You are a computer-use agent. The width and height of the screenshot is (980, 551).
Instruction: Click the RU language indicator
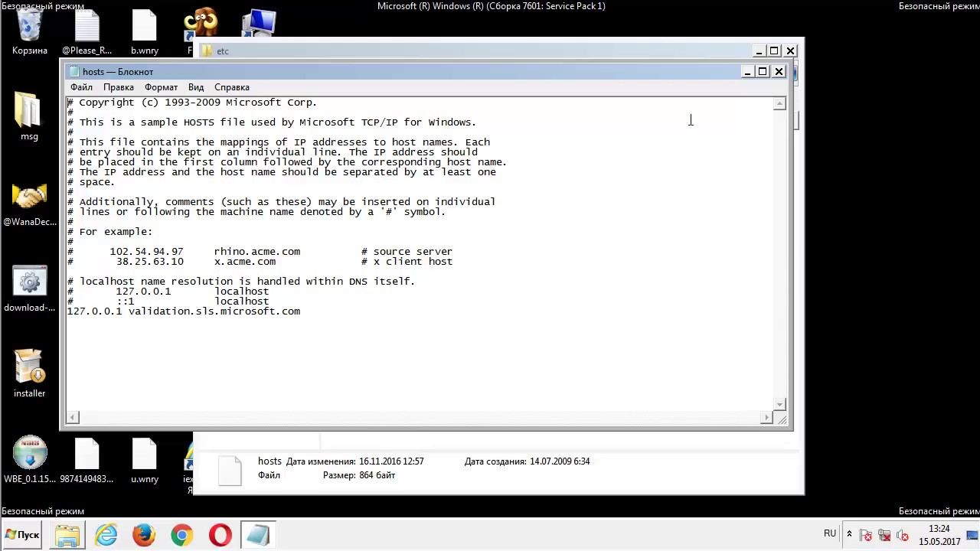pos(830,533)
